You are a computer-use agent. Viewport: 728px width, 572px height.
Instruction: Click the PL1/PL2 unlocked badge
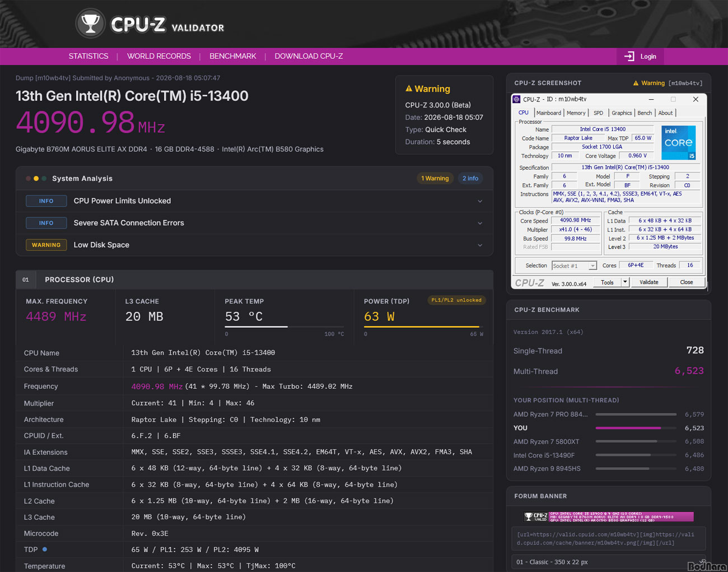456,300
